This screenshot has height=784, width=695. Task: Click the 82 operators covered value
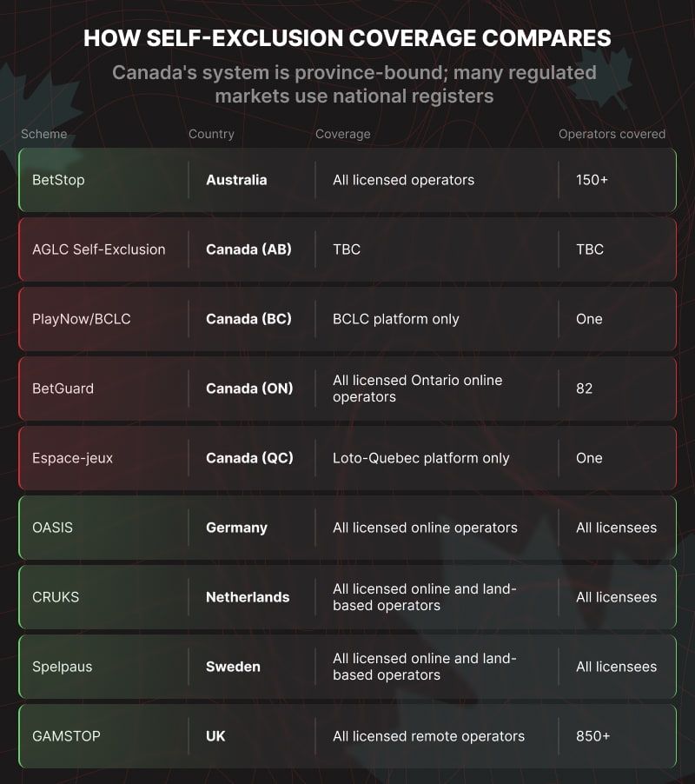[x=584, y=389]
